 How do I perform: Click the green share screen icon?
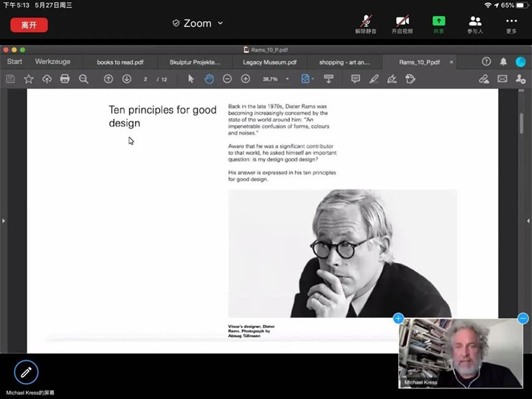pos(439,23)
